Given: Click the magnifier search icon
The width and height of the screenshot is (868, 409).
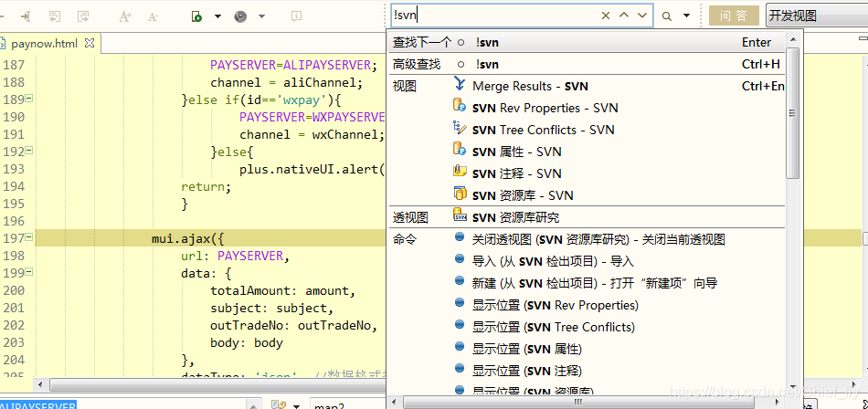Looking at the screenshot, I should 667,16.
